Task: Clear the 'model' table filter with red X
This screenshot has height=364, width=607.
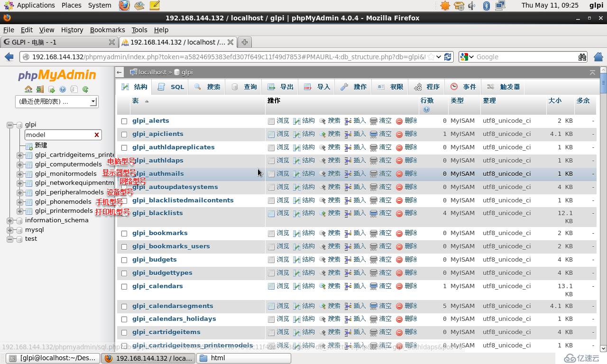Action: click(97, 135)
